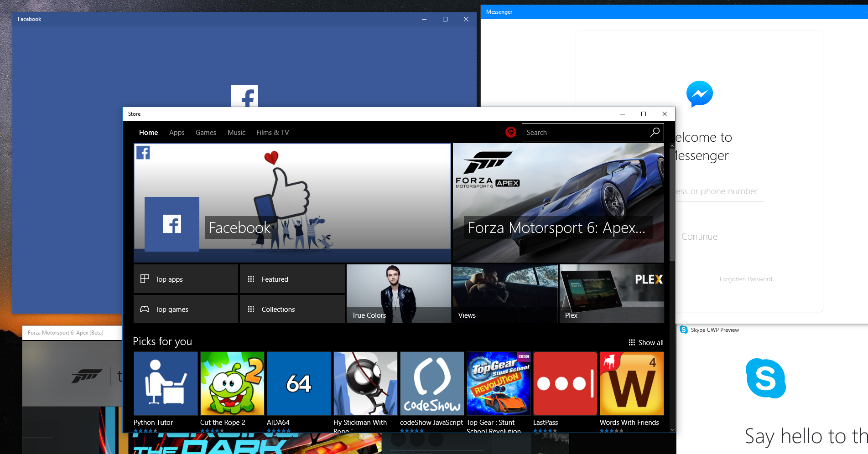
Task: Click the Messenger window title bar
Action: click(x=674, y=12)
